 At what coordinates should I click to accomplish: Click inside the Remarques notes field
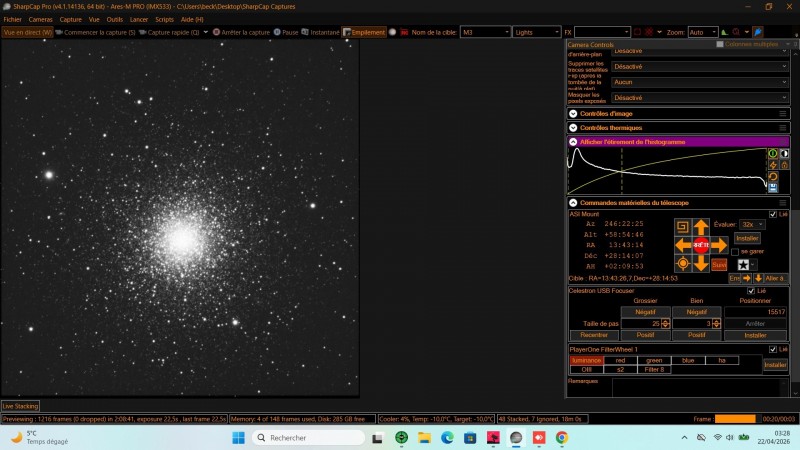coord(701,387)
